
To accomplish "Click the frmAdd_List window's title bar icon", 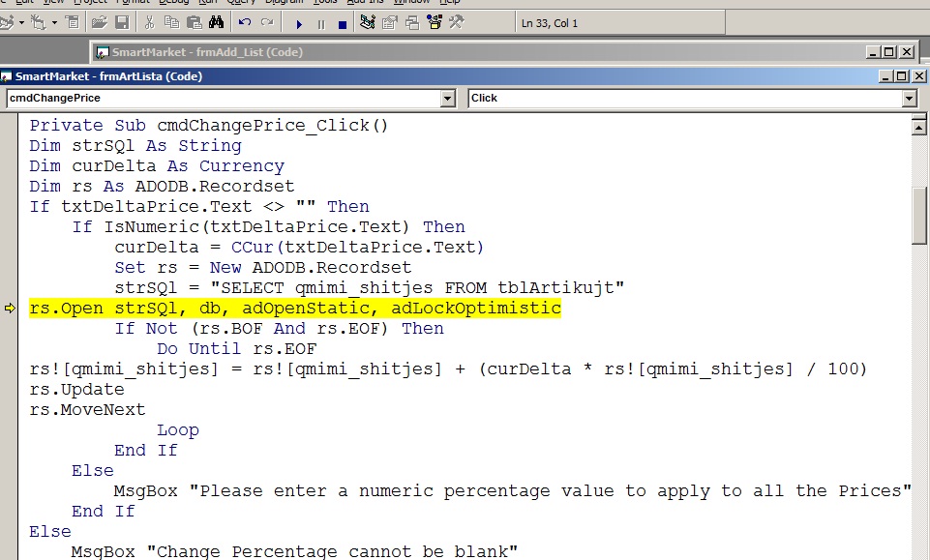I will (103, 52).
